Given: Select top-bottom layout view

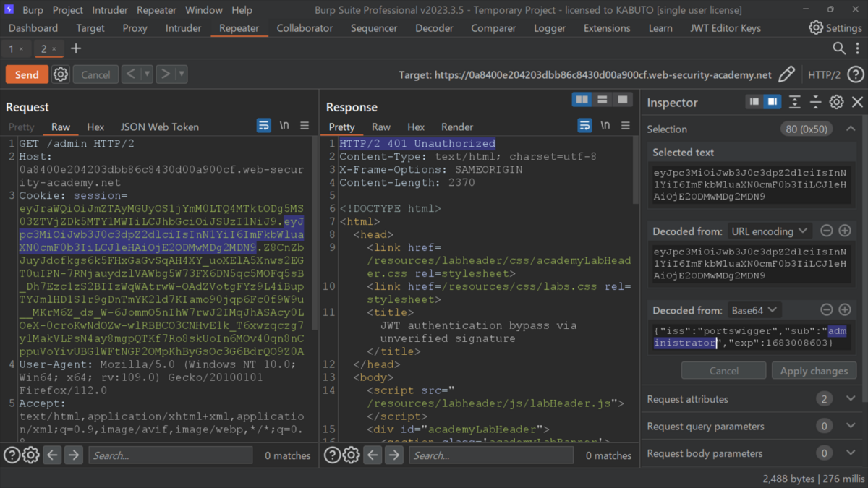Looking at the screenshot, I should point(603,100).
